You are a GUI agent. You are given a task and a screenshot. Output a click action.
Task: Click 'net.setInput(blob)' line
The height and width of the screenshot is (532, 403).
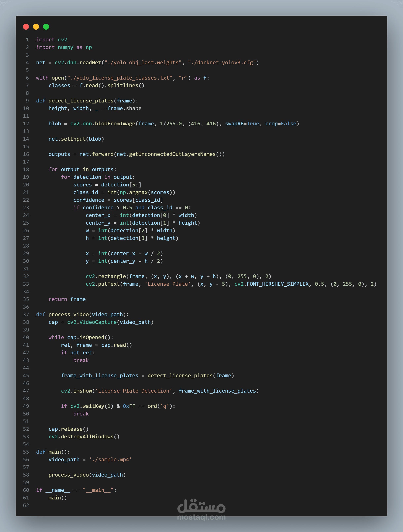tap(76, 139)
